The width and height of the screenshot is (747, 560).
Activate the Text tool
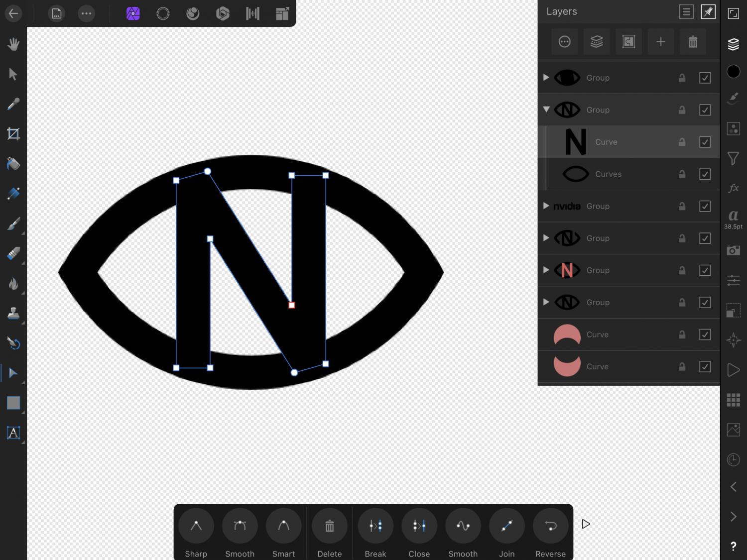click(13, 433)
